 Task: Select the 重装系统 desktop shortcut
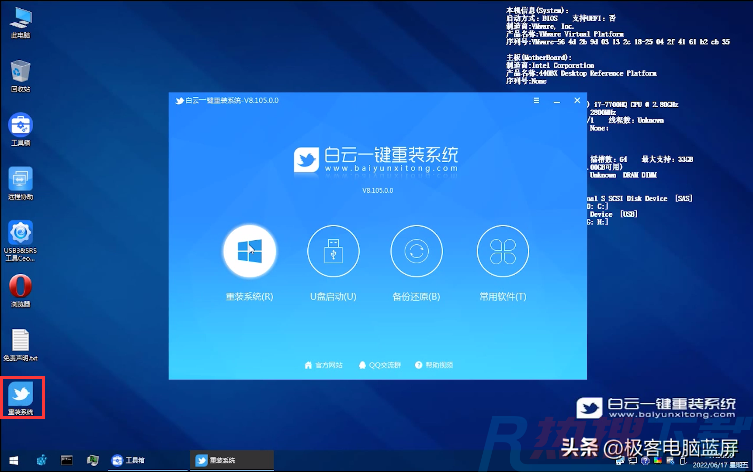pos(21,398)
